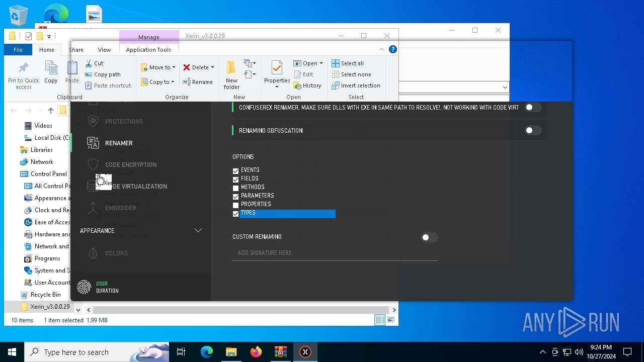Click Select none button

pos(352,74)
